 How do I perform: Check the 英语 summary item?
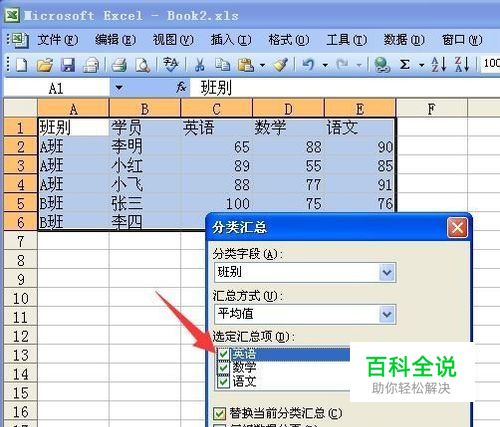(223, 354)
